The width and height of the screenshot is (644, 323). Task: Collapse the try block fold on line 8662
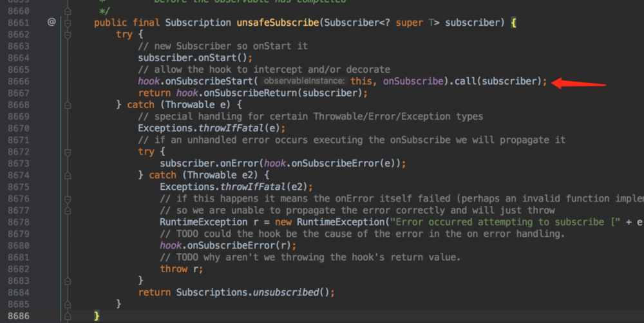(x=68, y=35)
